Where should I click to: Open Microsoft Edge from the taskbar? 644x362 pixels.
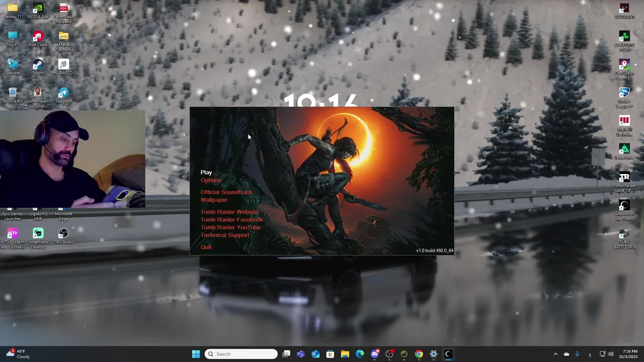point(360,354)
